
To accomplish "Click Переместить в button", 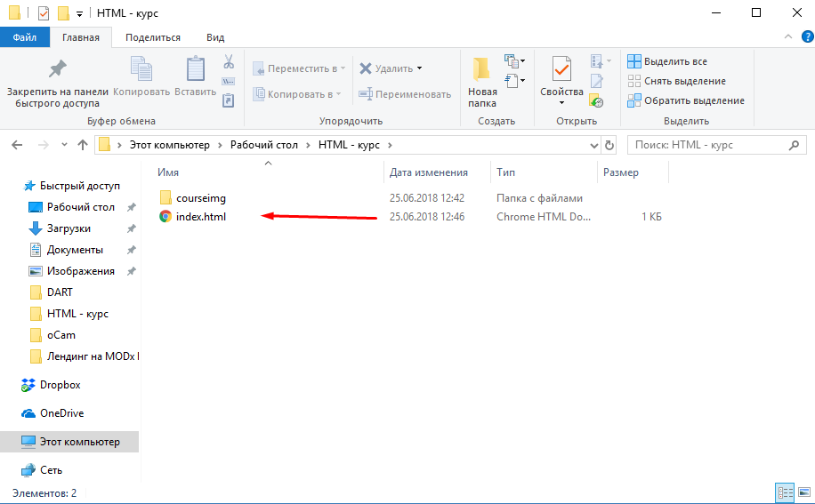I will pyautogui.click(x=299, y=68).
